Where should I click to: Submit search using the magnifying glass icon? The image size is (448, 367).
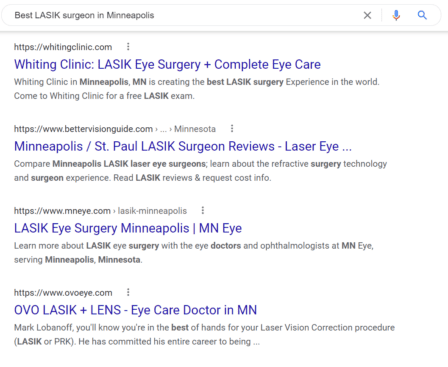(x=422, y=15)
